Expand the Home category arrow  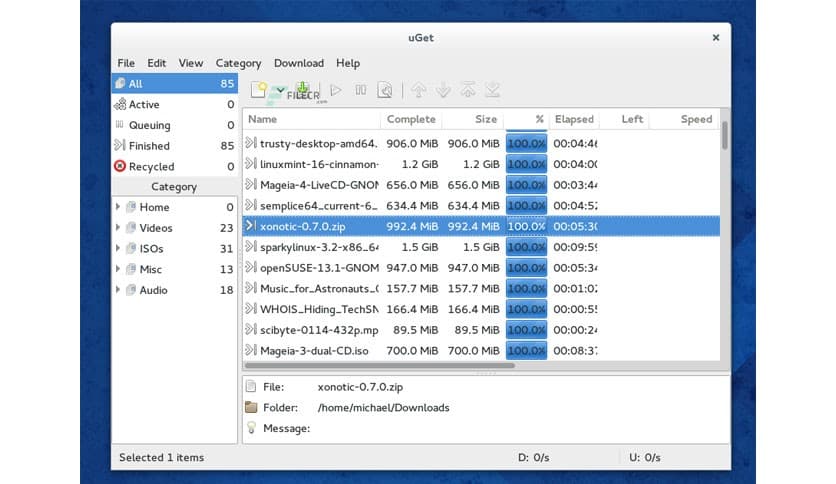click(x=118, y=207)
